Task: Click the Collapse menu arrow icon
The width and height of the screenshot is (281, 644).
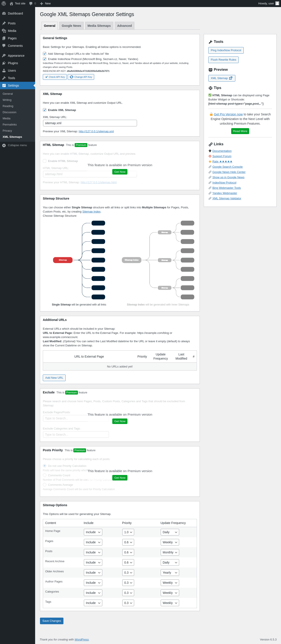Action: [x=4, y=145]
